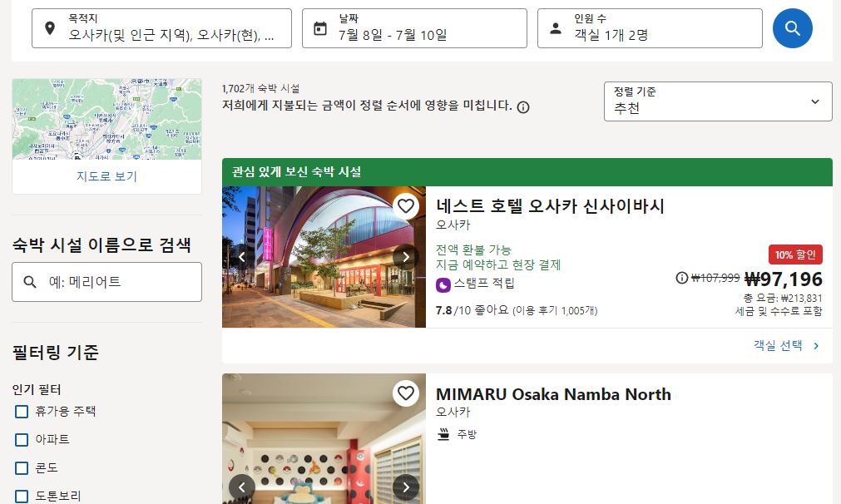Image resolution: width=841 pixels, height=504 pixels.
Task: Save Nest Hotel with heart icon
Action: tap(406, 206)
